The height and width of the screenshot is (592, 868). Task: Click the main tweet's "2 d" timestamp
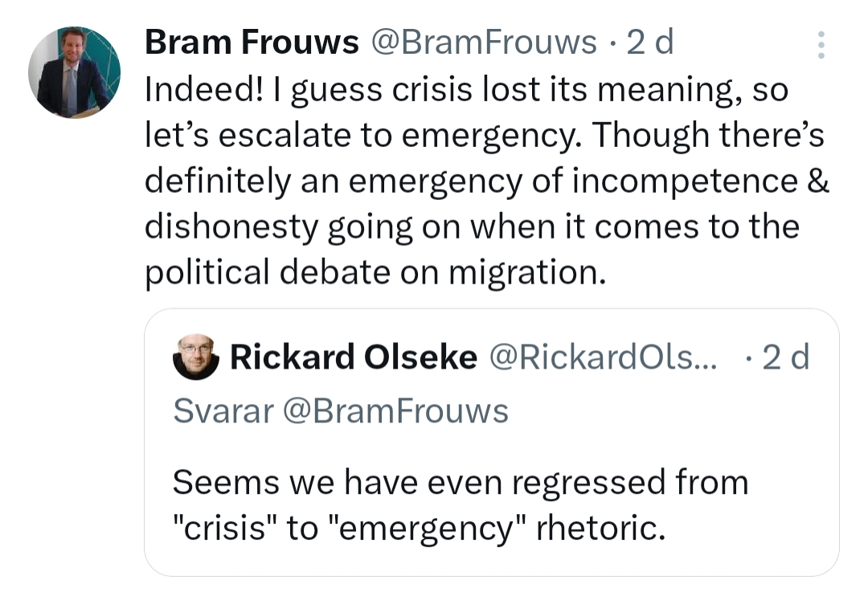pos(649,43)
